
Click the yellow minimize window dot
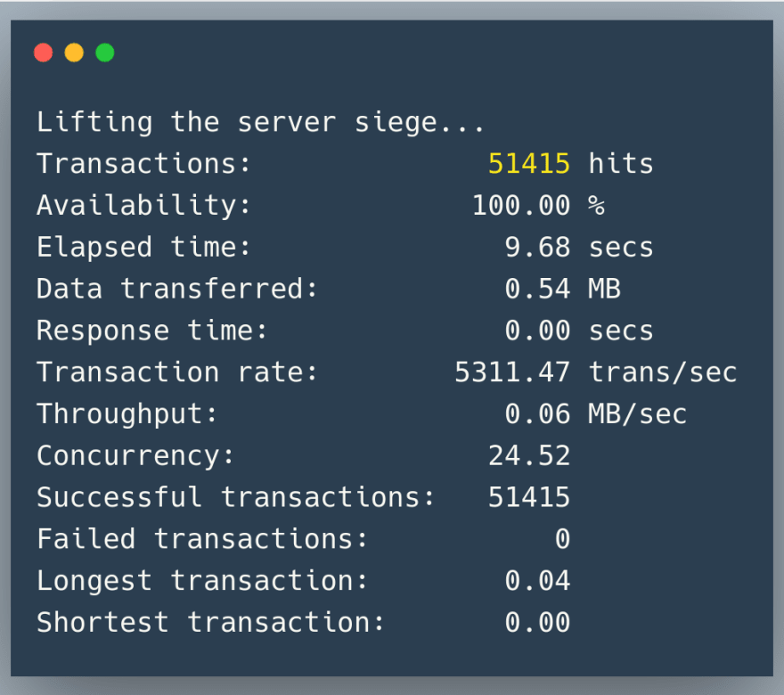pos(74,53)
